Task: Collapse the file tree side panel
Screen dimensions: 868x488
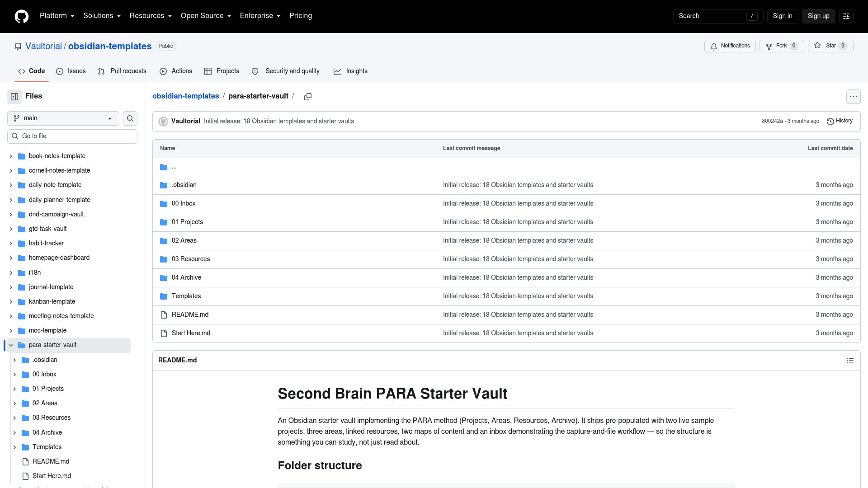Action: click(14, 96)
